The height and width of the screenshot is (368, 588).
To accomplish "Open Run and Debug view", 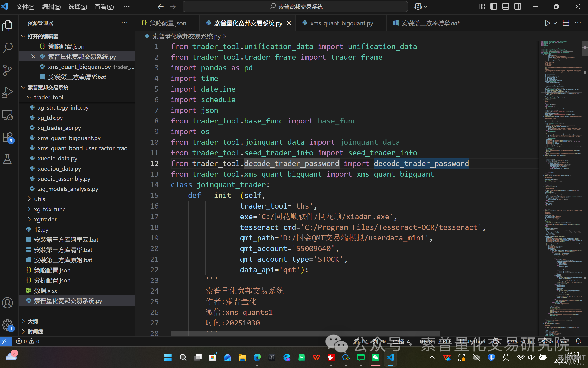I will (8, 92).
